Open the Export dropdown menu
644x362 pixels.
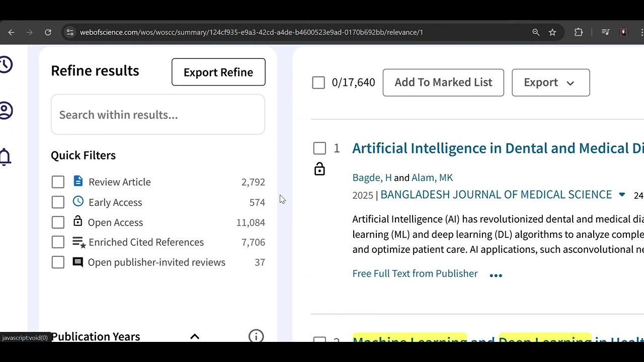tap(550, 82)
